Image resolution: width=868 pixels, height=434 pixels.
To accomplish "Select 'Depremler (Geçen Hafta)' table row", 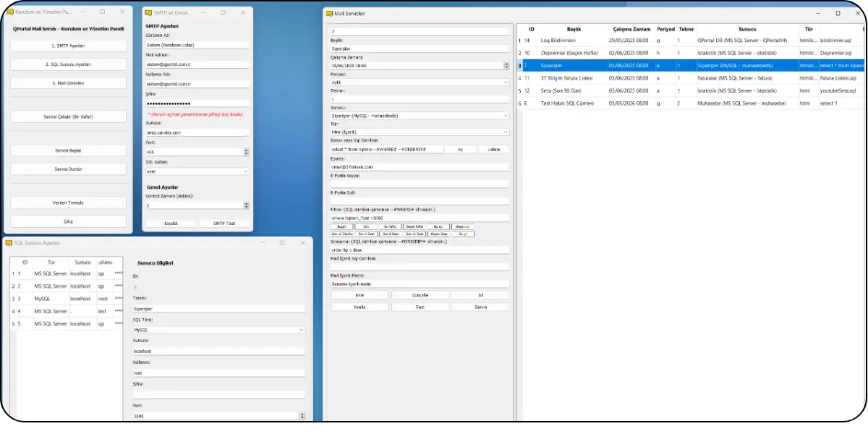I will pos(691,53).
